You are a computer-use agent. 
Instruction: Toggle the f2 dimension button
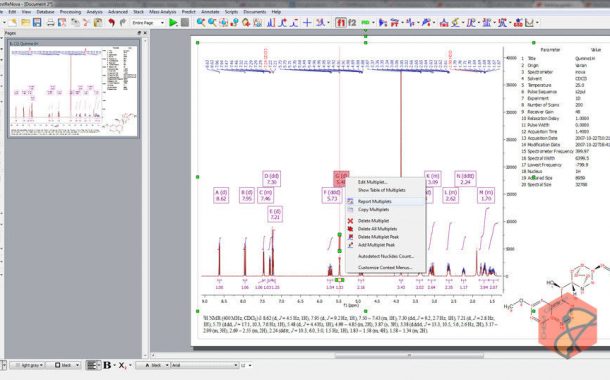pyautogui.click(x=352, y=23)
